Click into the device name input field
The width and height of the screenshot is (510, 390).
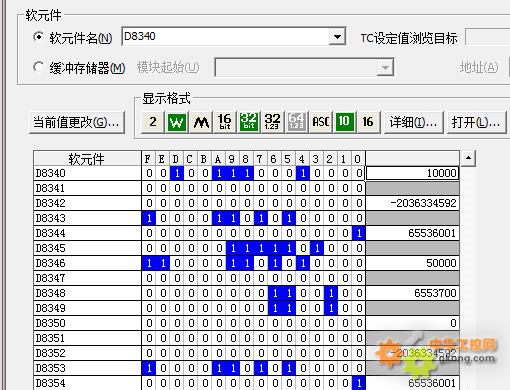pyautogui.click(x=225, y=37)
